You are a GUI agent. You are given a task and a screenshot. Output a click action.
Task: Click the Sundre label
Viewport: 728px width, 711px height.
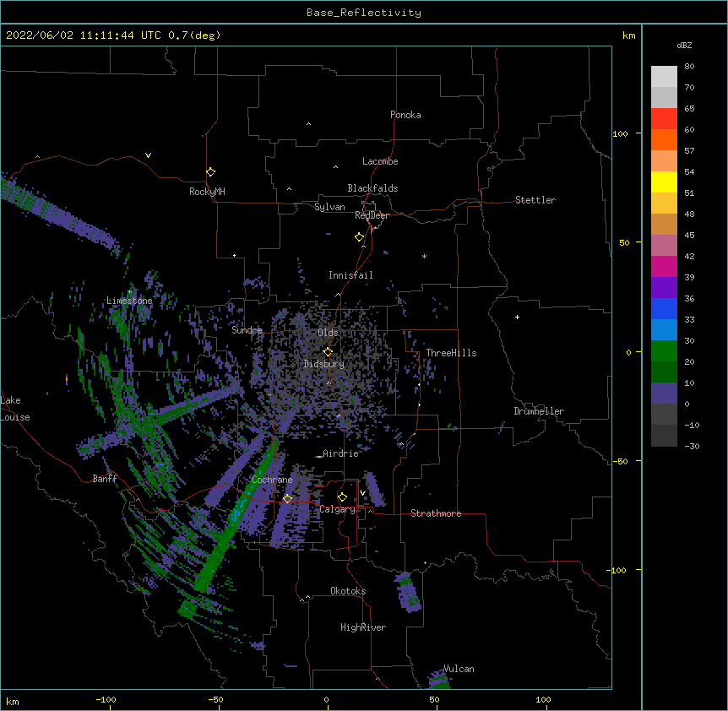247,330
